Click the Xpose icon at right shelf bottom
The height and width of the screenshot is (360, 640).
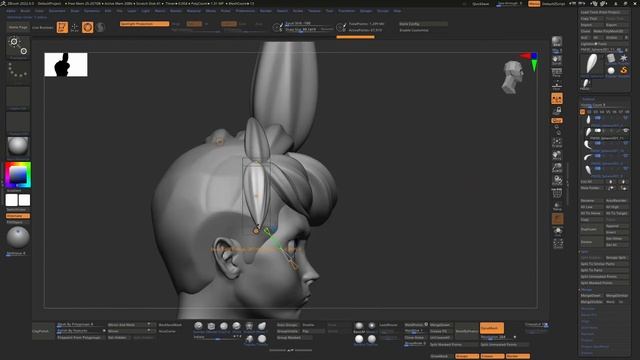click(558, 244)
